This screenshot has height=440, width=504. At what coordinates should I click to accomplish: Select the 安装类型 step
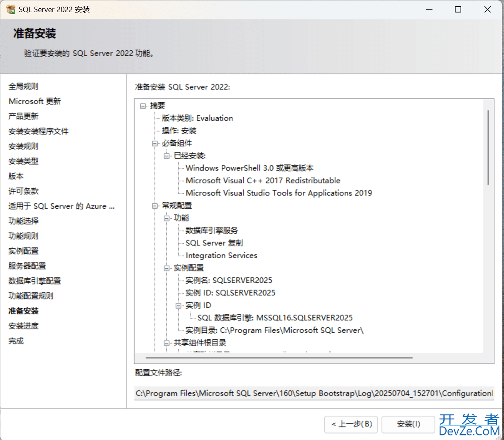coord(23,161)
